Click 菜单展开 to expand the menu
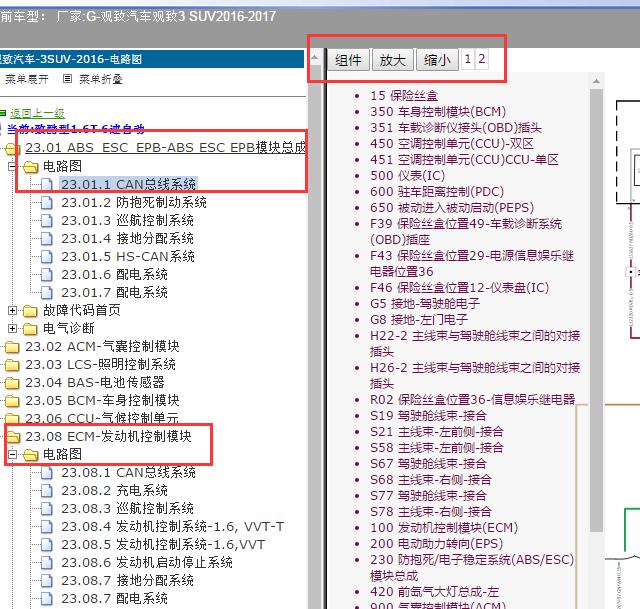Viewport: 640px width, 609px height. pyautogui.click(x=27, y=79)
